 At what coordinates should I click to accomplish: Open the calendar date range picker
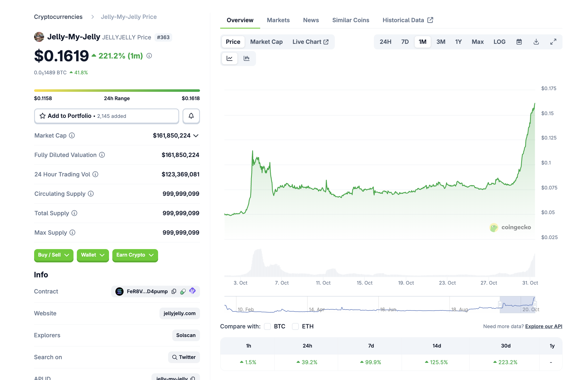[x=519, y=42]
